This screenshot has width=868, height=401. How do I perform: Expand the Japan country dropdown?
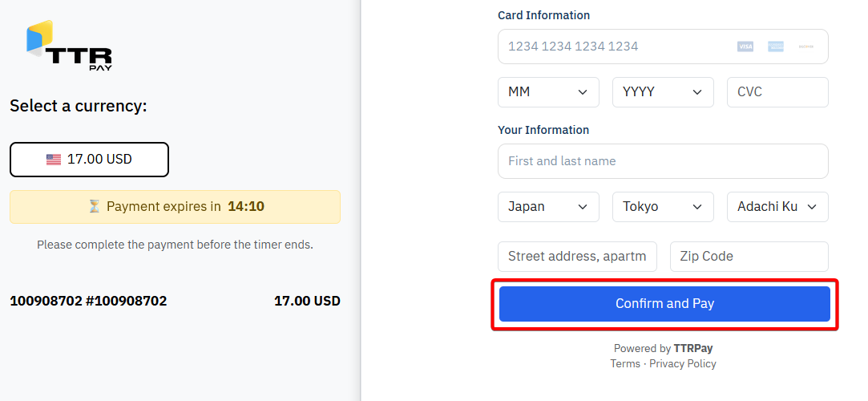tap(548, 207)
